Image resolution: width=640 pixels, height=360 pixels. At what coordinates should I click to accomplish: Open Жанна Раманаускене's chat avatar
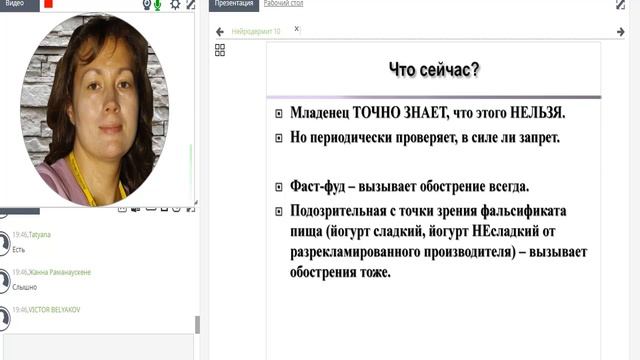(4, 281)
